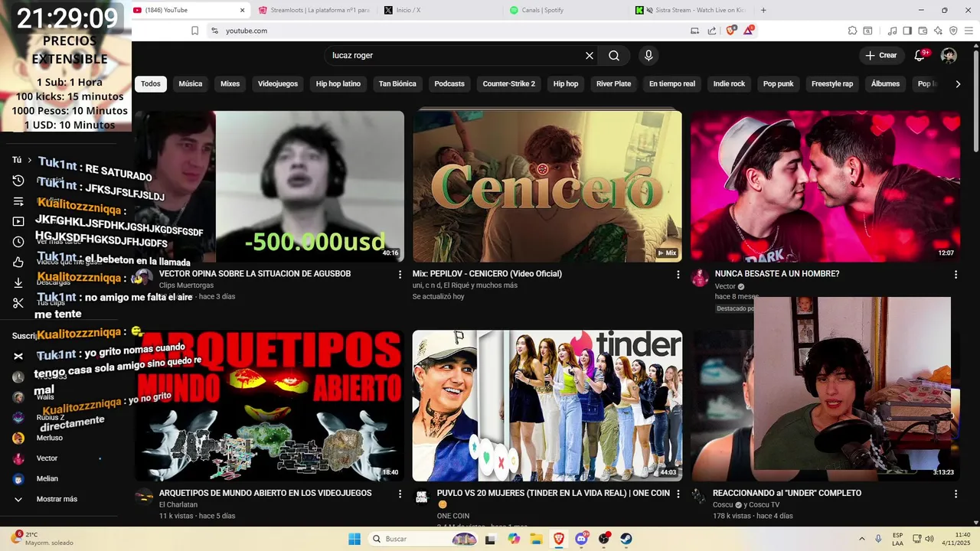Show more filter chips with right chevron

(x=958, y=84)
